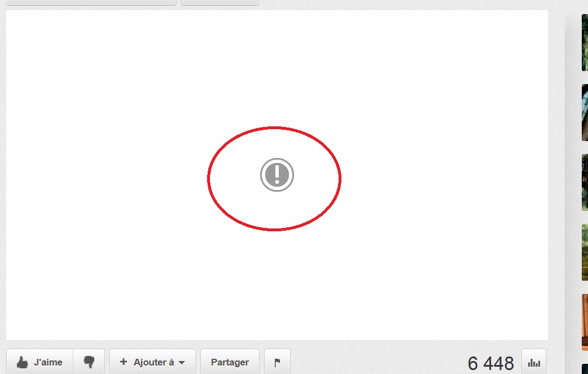Open the orange-brown fifth suggested thumbnail
588x374 pixels.
pos(585,322)
